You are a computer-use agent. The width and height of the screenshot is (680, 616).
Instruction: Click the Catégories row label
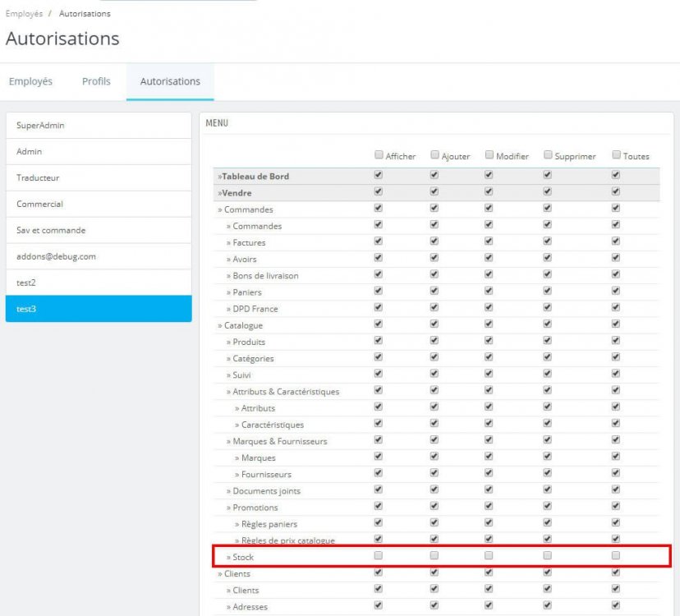pyautogui.click(x=253, y=359)
